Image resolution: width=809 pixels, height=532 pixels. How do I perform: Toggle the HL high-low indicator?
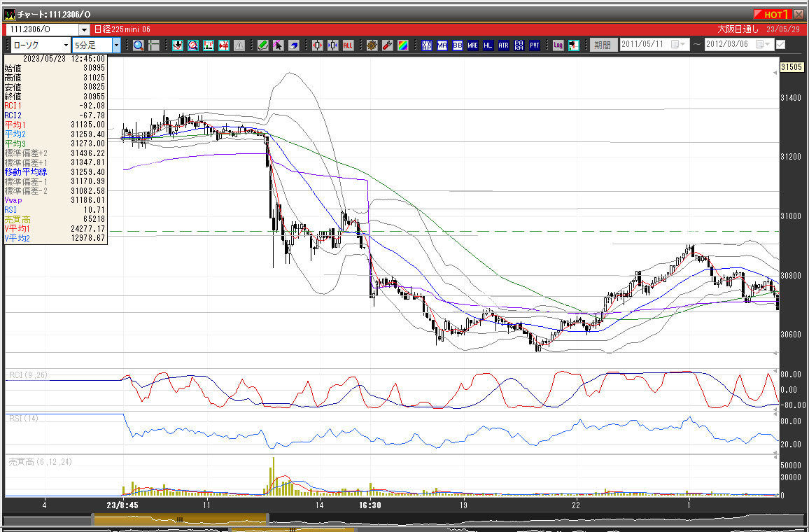tap(488, 45)
